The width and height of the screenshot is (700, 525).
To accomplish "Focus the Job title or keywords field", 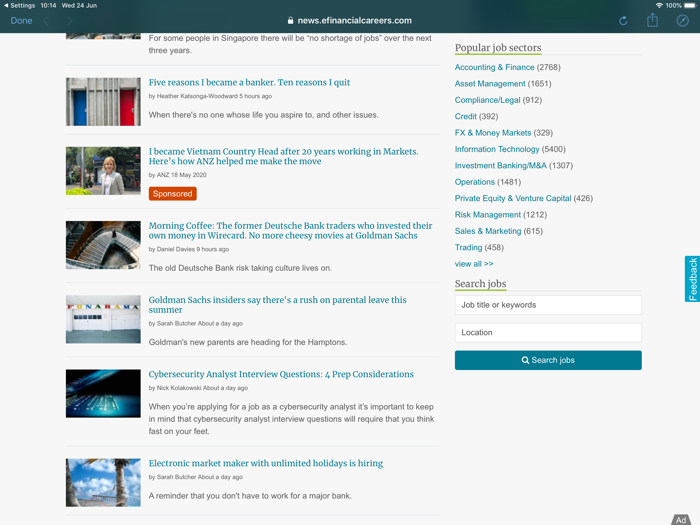I will point(548,305).
